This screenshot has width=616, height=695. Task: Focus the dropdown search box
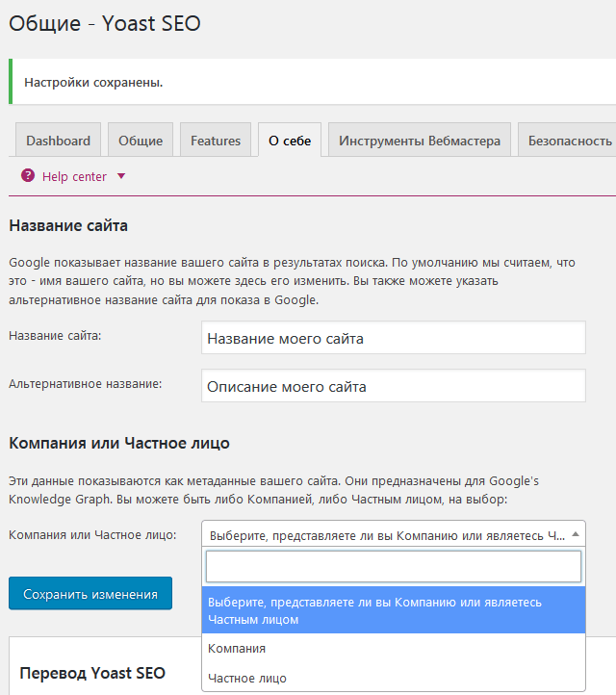point(394,566)
